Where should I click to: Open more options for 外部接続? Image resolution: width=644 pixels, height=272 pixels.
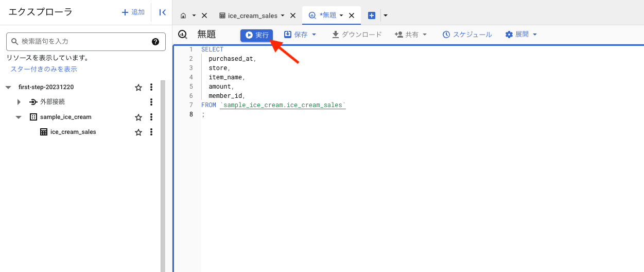click(x=151, y=102)
